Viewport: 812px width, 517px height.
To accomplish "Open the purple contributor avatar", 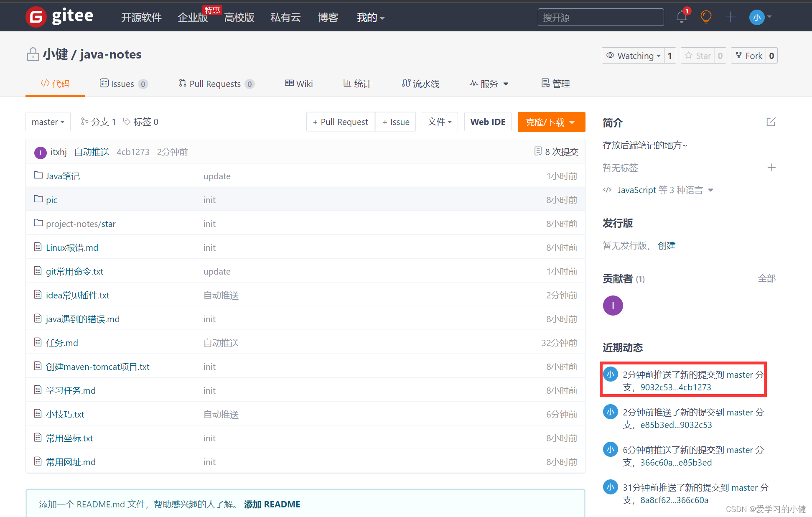I will click(613, 306).
